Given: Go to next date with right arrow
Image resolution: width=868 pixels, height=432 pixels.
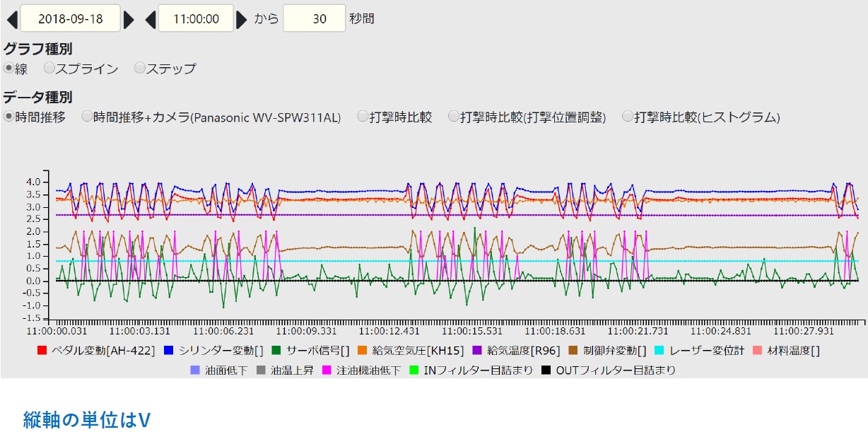Looking at the screenshot, I should point(129,19).
